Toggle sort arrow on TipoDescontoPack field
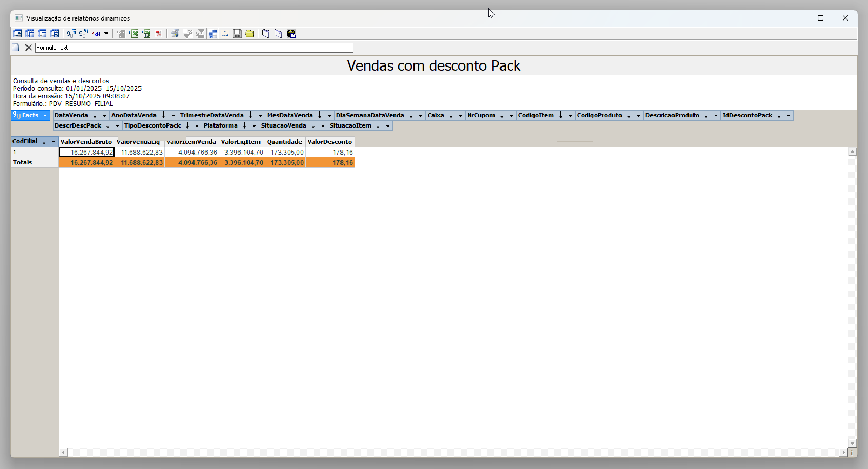The image size is (868, 469). click(188, 125)
